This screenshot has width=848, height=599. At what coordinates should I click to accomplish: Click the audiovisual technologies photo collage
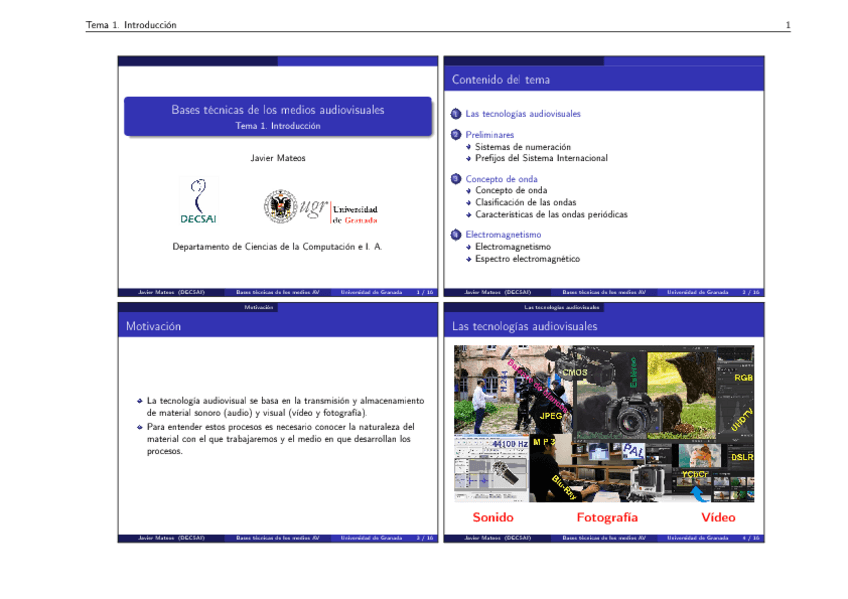click(x=603, y=424)
